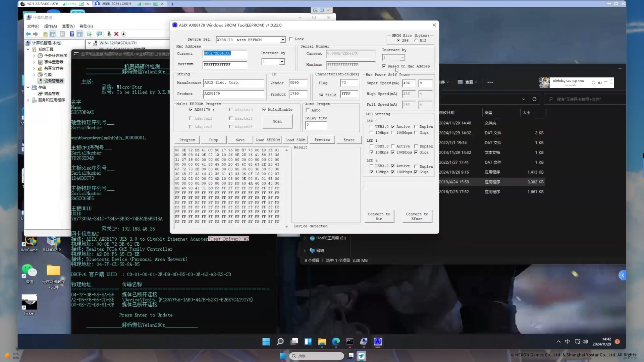The width and height of the screenshot is (644, 362).
Task: Open File Explorer from the taskbar
Action: coord(322,342)
